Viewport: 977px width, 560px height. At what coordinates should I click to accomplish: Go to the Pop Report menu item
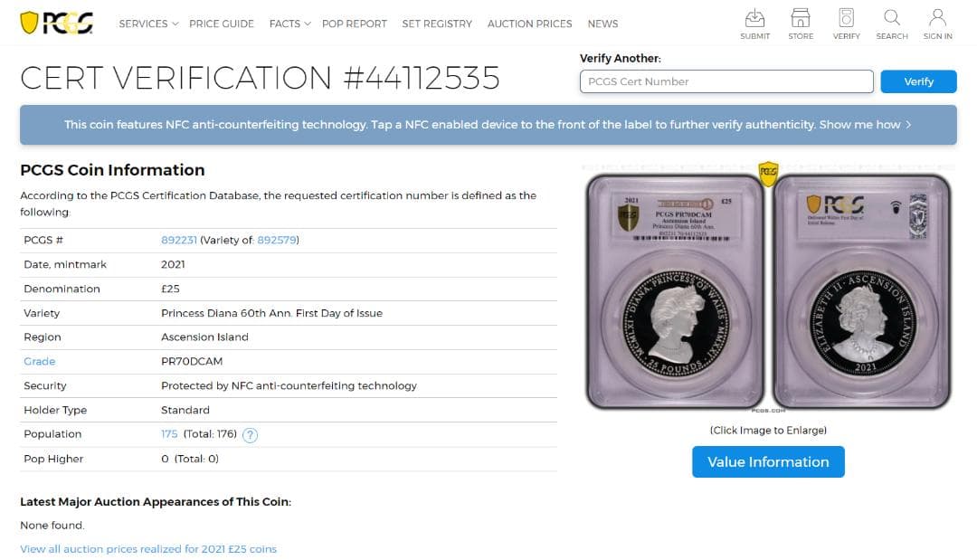pyautogui.click(x=354, y=24)
